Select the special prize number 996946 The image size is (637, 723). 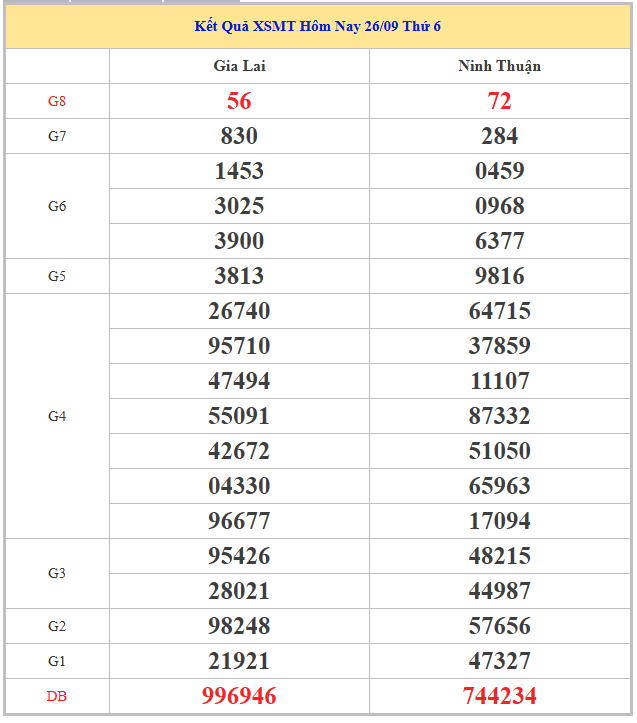pos(239,696)
